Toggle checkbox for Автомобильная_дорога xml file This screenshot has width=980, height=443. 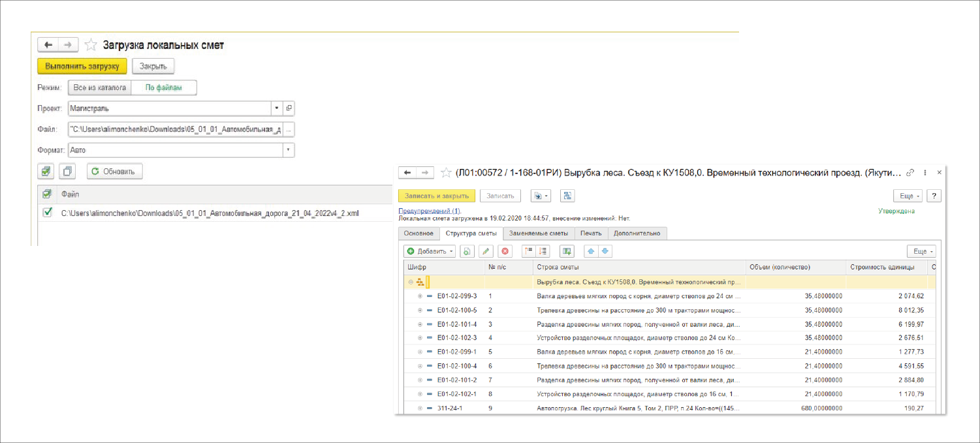click(47, 213)
